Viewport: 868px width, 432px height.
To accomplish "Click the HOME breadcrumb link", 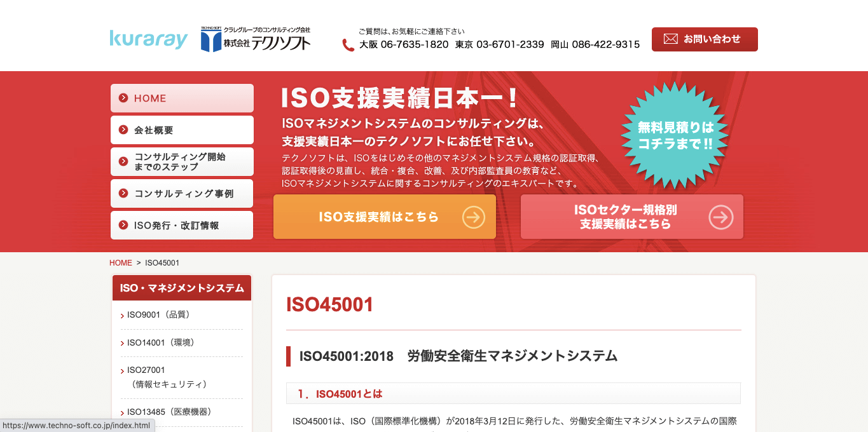I will [x=121, y=263].
